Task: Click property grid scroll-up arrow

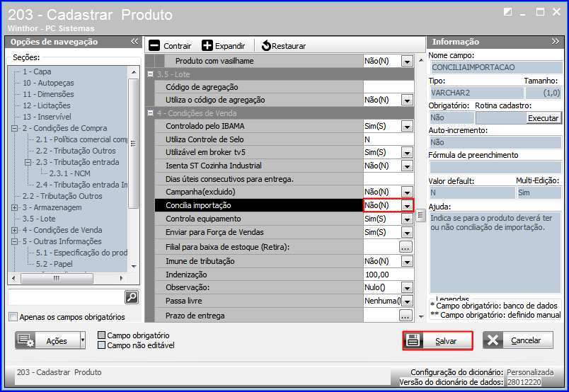Action: 421,60
